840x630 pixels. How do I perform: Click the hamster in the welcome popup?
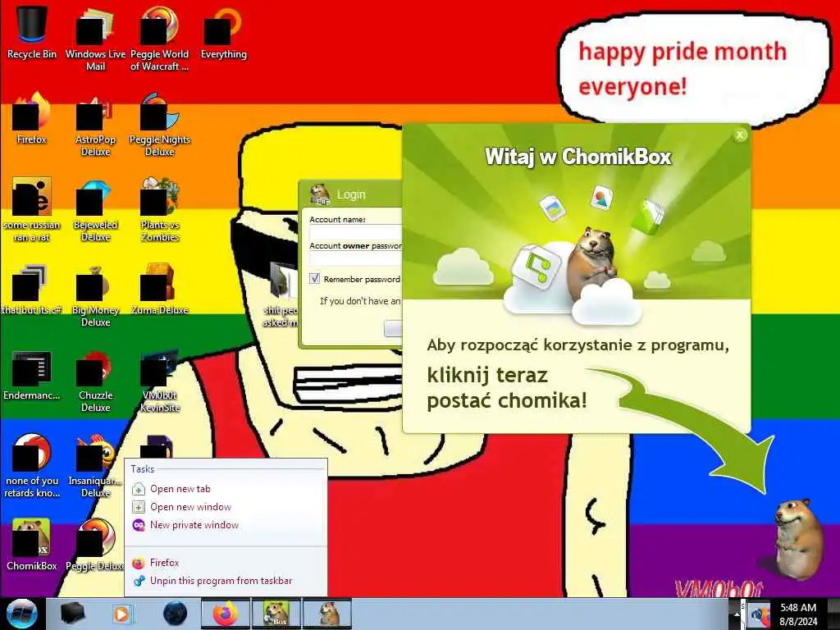pos(592,262)
